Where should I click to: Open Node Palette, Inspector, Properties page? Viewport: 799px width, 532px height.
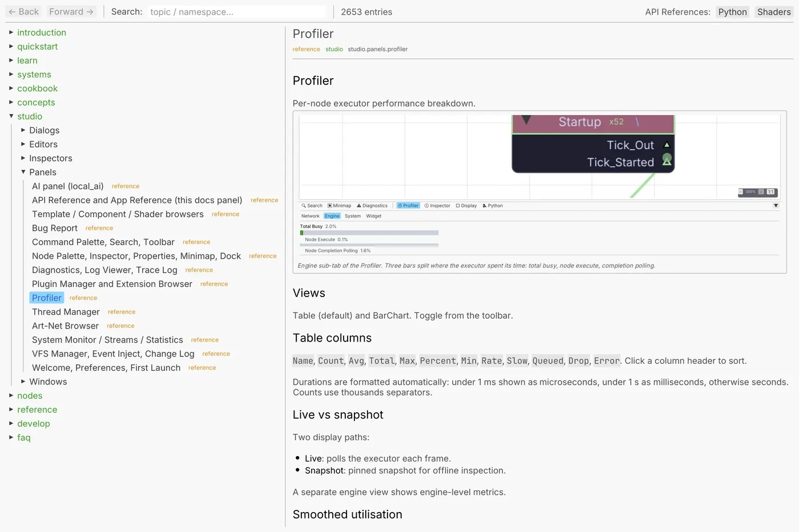click(x=136, y=256)
